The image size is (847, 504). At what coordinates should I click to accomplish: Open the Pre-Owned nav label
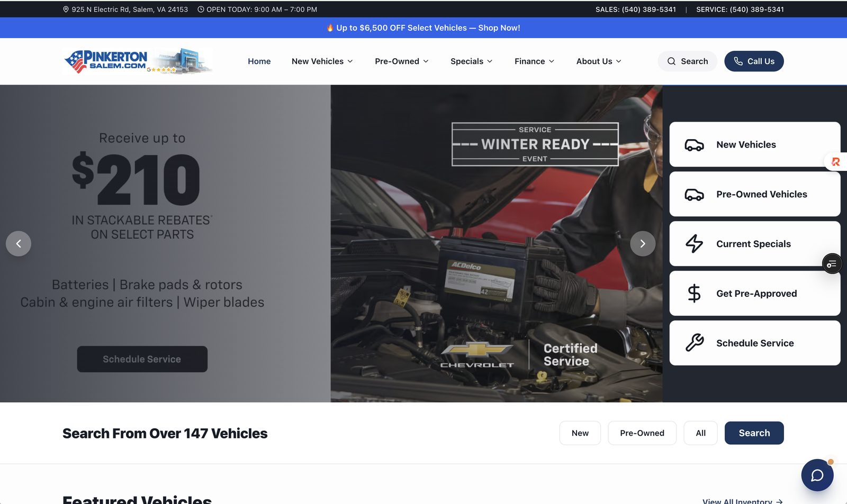(x=397, y=61)
